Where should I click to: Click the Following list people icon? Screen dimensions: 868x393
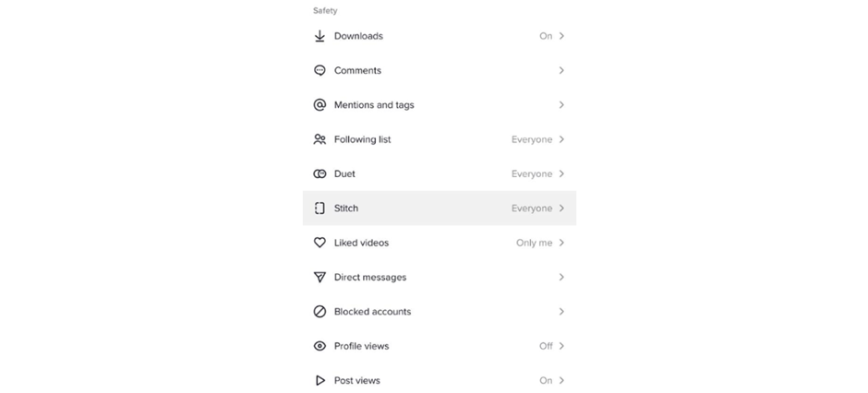pos(319,139)
